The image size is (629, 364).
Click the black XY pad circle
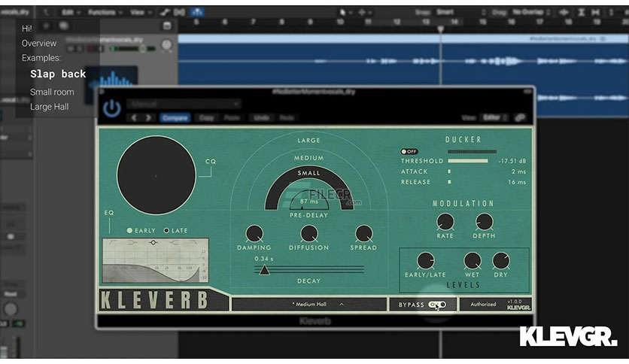tap(156, 175)
